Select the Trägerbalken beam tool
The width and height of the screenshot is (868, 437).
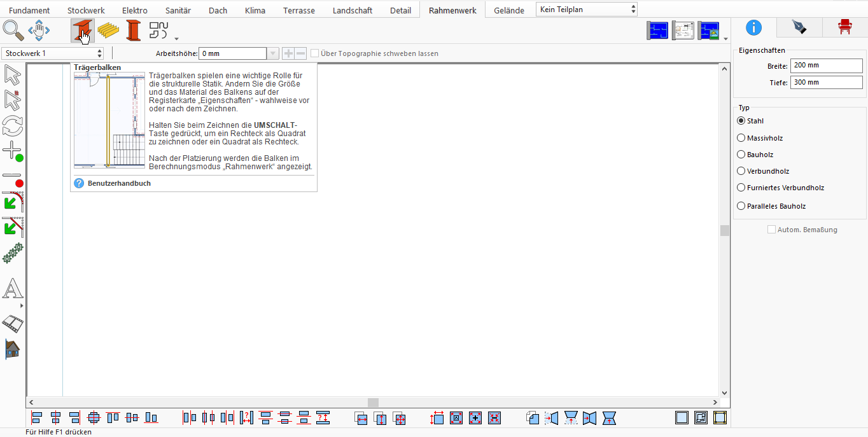pos(83,31)
